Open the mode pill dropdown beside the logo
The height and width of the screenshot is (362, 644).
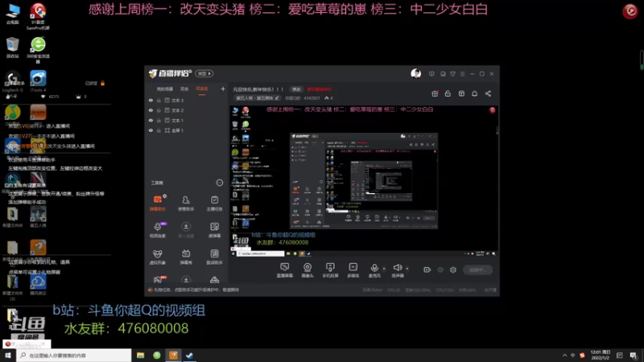[204, 73]
